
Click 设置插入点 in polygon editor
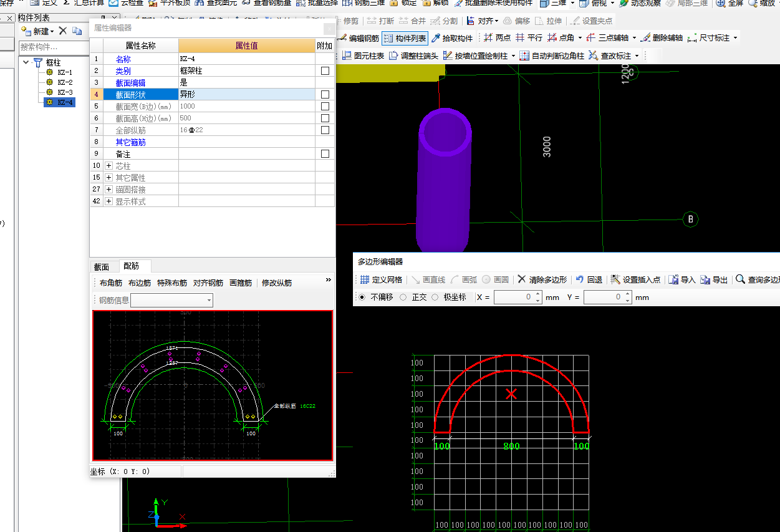tap(635, 279)
